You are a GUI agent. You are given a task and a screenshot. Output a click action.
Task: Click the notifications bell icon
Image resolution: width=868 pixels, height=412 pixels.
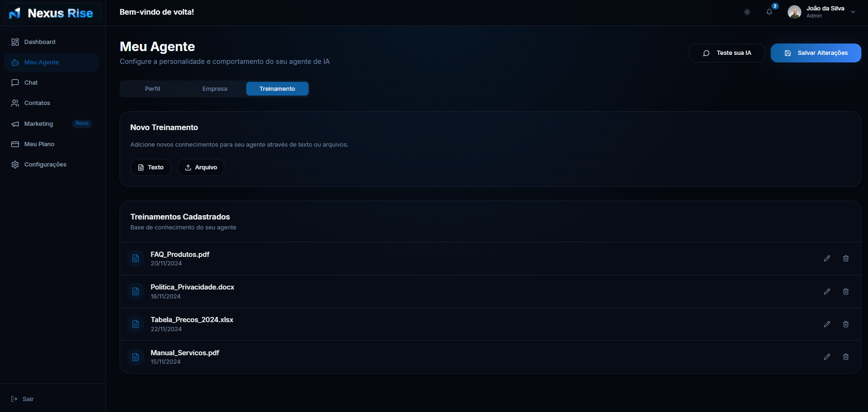coord(769,12)
